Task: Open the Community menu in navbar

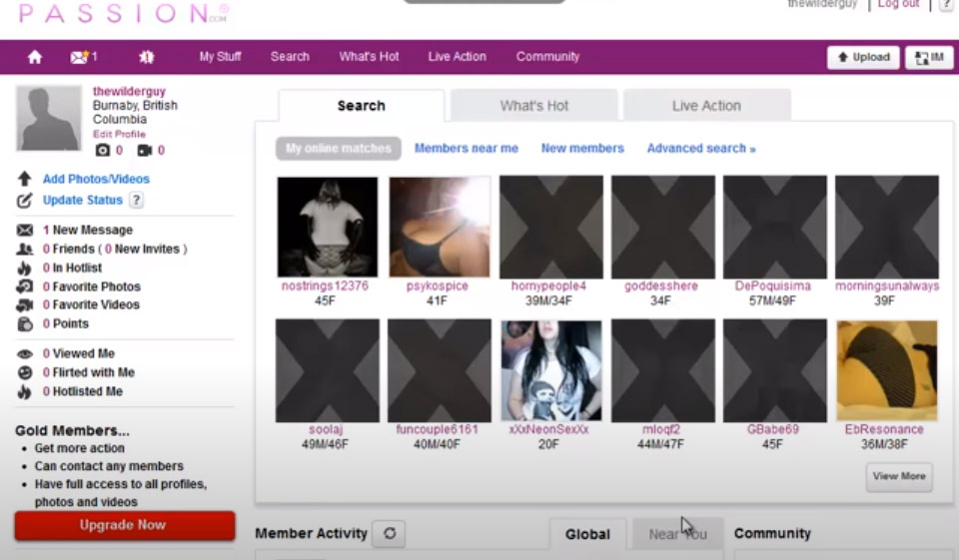Action: (547, 57)
